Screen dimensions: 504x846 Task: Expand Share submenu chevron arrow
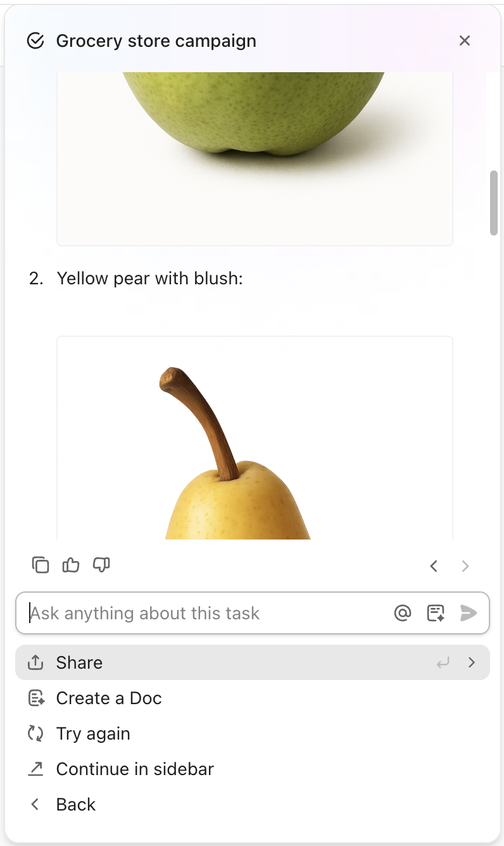click(472, 662)
